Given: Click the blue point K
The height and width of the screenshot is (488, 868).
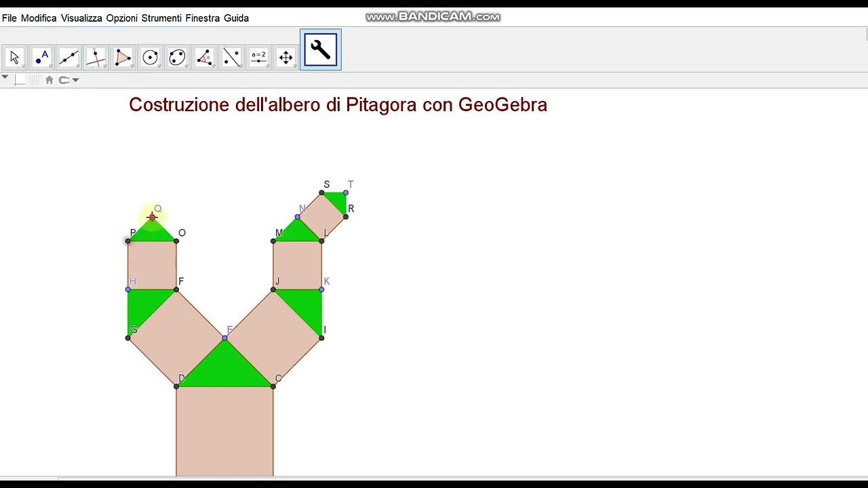Looking at the screenshot, I should [321, 289].
